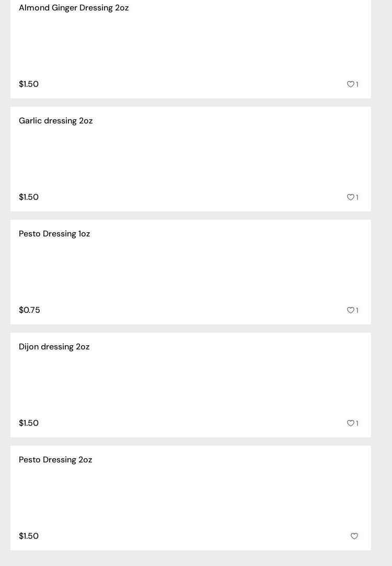392x566 pixels.
Task: Click the $1.50 price on Dijon dressing
Action: pos(29,423)
